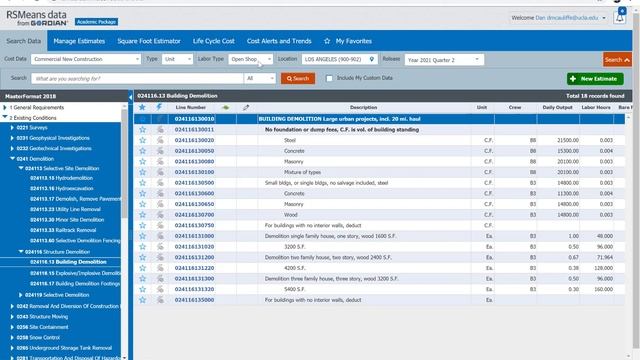Toggle Include My Custom Data checkbox
Image resolution: width=640 pixels, height=360 pixels.
pyautogui.click(x=329, y=78)
